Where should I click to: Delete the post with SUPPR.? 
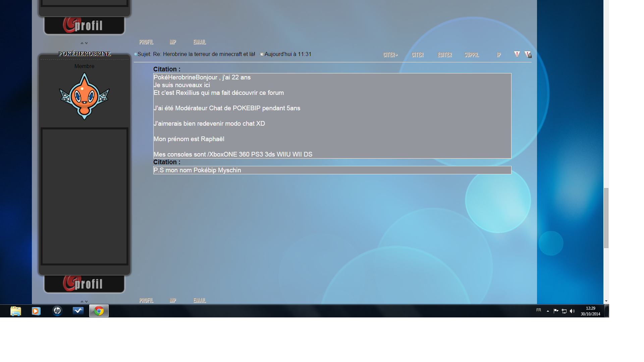pos(472,55)
